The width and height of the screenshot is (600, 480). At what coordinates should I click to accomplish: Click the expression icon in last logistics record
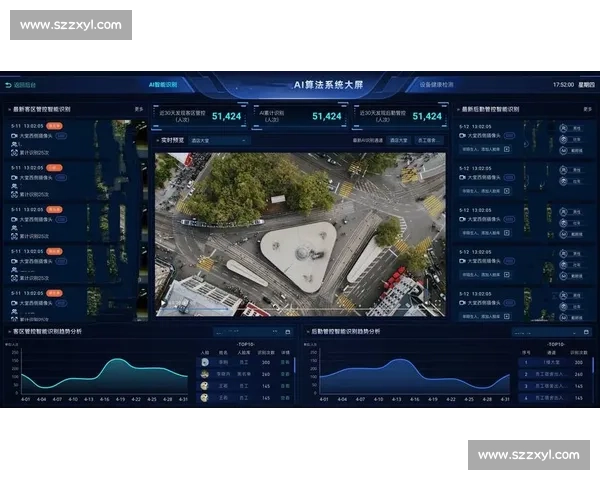click(x=563, y=318)
